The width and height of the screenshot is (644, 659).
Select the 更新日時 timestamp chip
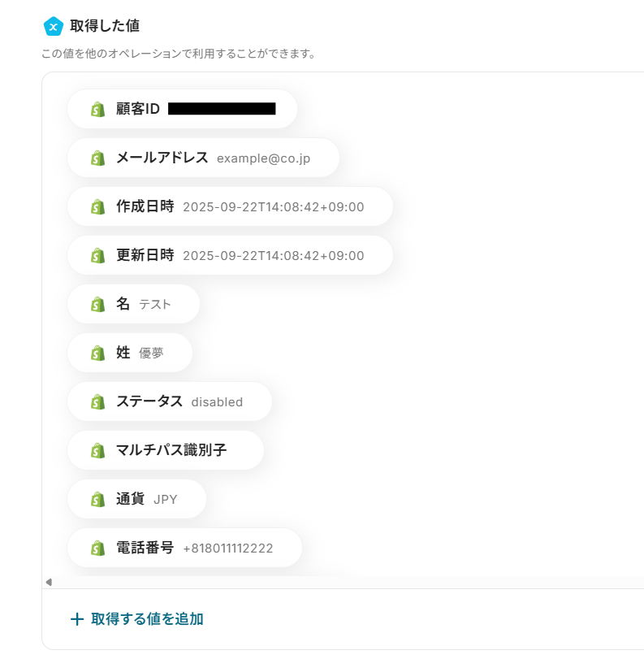pyautogui.click(x=230, y=255)
